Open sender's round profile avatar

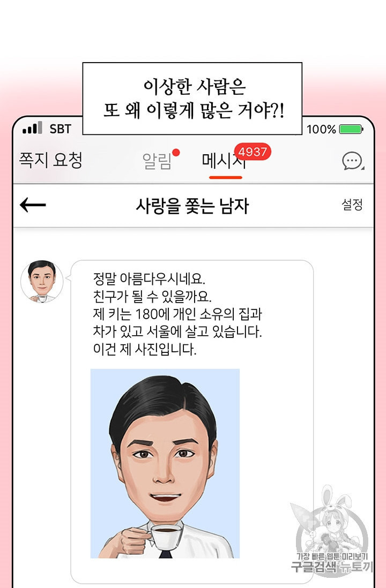click(x=42, y=282)
